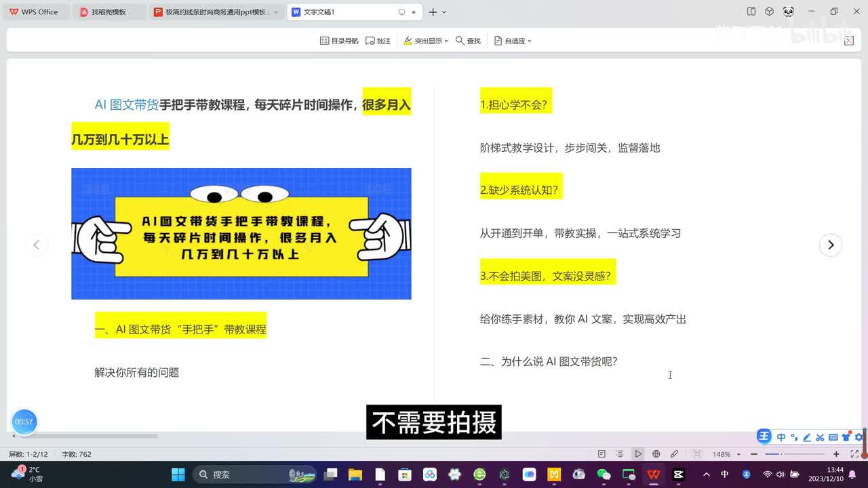This screenshot has height=488, width=868.
Task: Toggle outline view mode in status bar
Action: (x=620, y=454)
